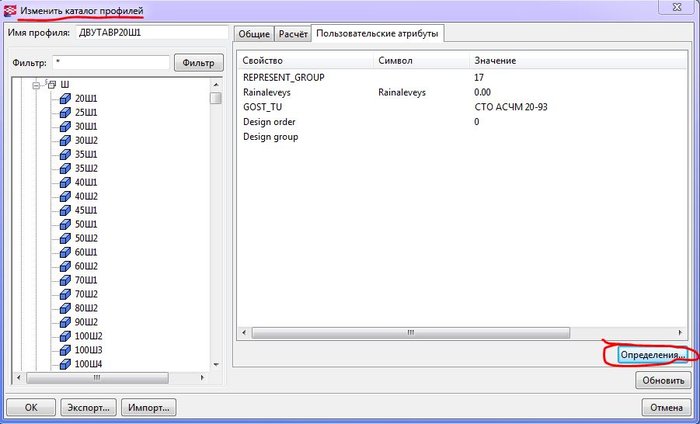
Task: Click the value СТО АСЧМ 20-93
Action: [x=511, y=107]
